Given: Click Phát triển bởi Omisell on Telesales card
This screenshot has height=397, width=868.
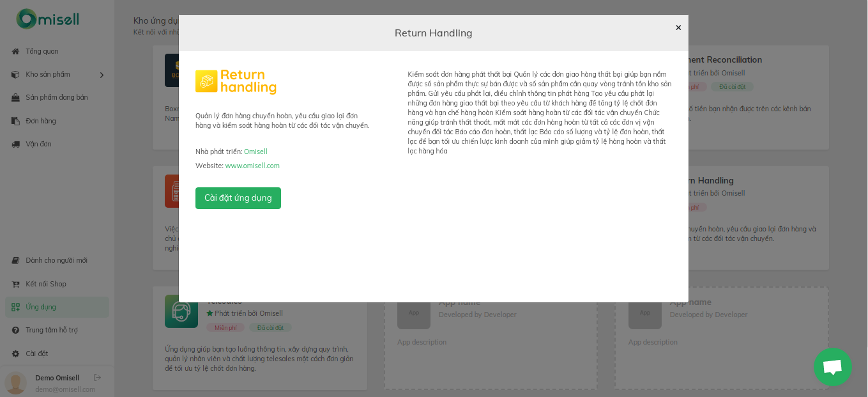Looking at the screenshot, I should point(248,313).
